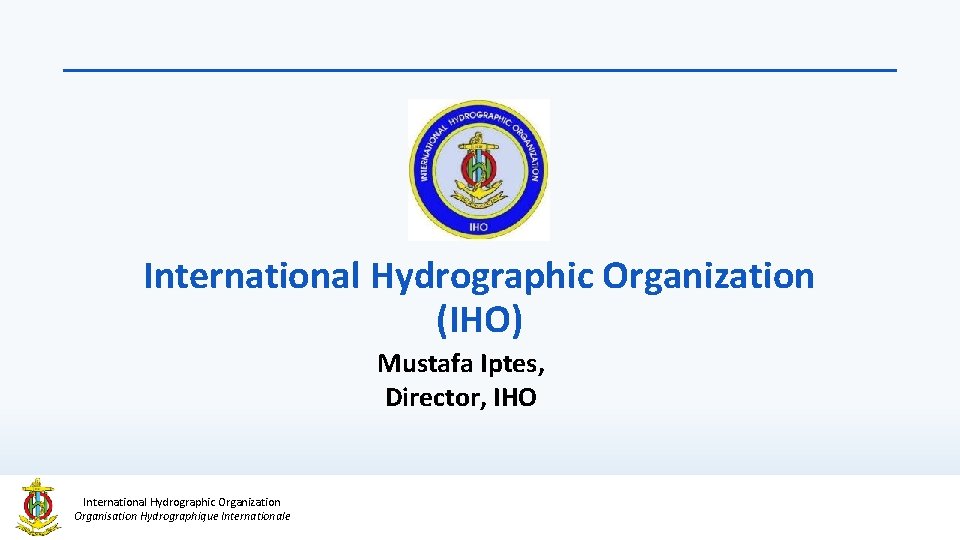Click the '(IHO)' title line
Screen dimensions: 960x540
[x=479, y=320]
